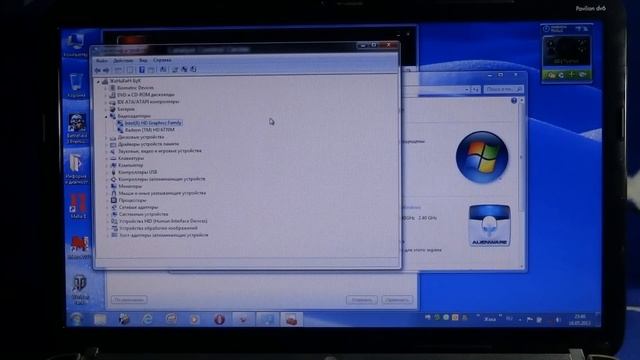This screenshot has width=640, height=360.
Task: Collapse the Видеоадаптеры category
Action: 107,116
